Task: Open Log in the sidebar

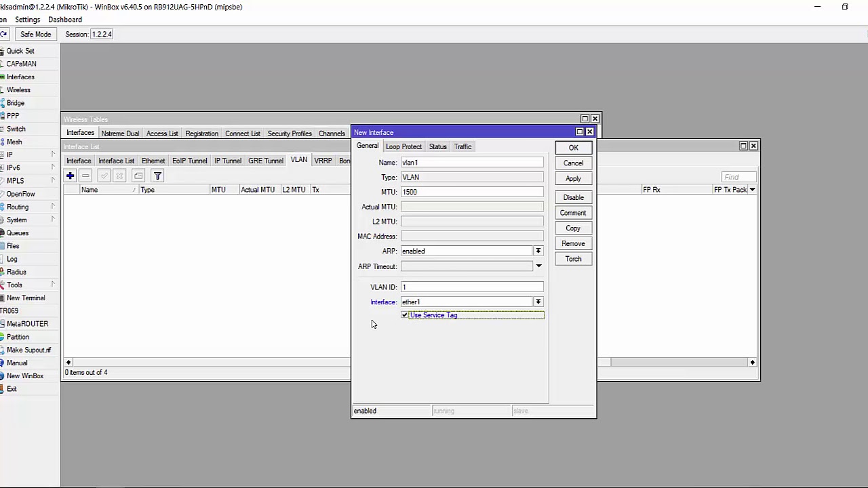Action: coord(12,259)
